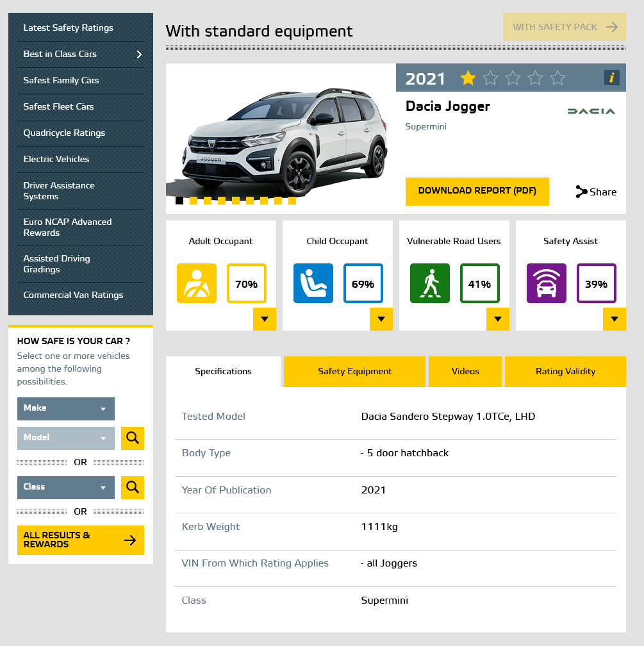
Task: Click the Share link text
Action: (x=603, y=192)
